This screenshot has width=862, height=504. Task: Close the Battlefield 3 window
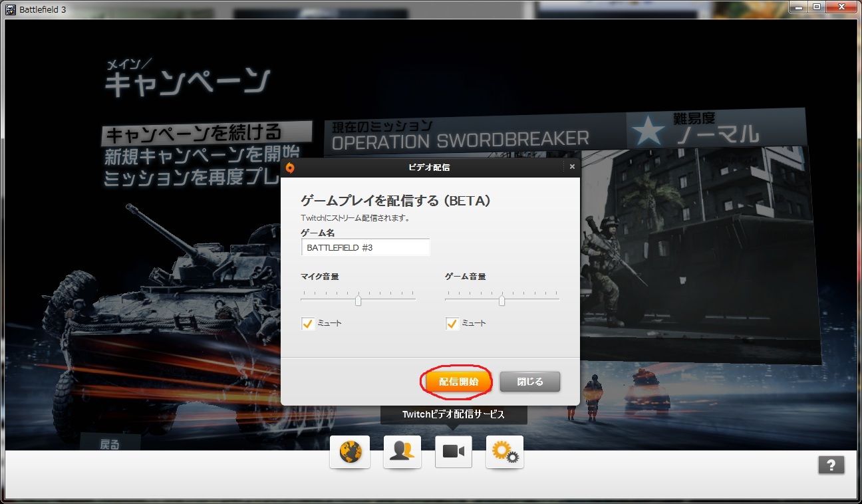point(841,7)
